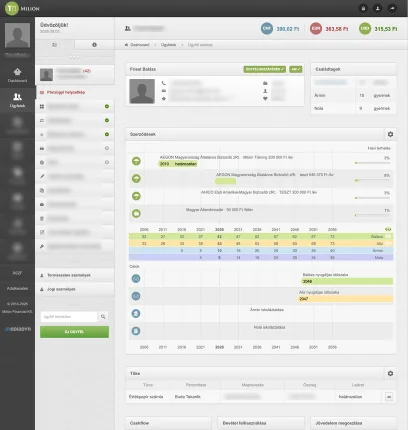Expand the Bevétel felhasználása panel header
Viewport: 408px width, 430px height.
click(261, 423)
